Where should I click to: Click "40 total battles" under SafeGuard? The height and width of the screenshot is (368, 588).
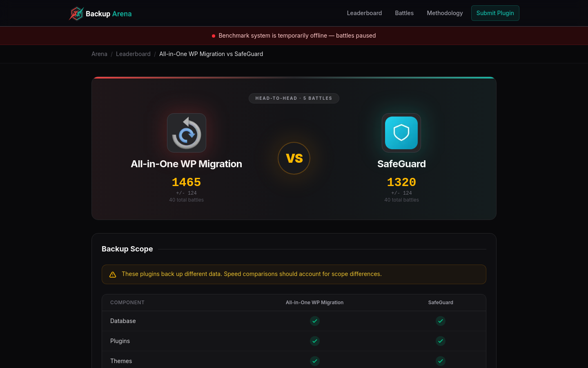coord(401,200)
